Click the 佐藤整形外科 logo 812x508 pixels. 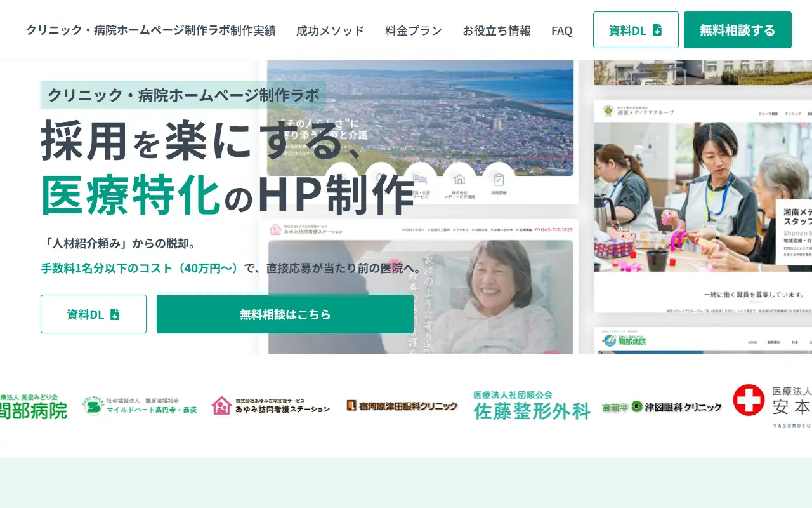(x=532, y=406)
